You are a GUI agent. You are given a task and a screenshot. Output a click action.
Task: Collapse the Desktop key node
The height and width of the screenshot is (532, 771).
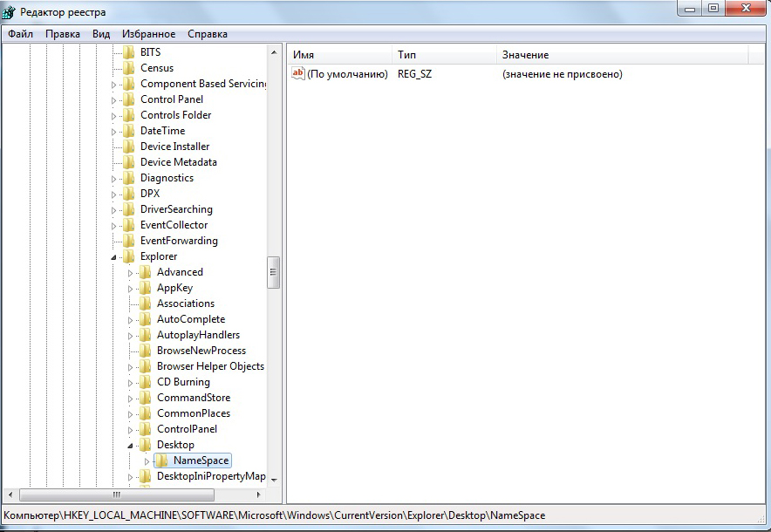pyautogui.click(x=130, y=446)
